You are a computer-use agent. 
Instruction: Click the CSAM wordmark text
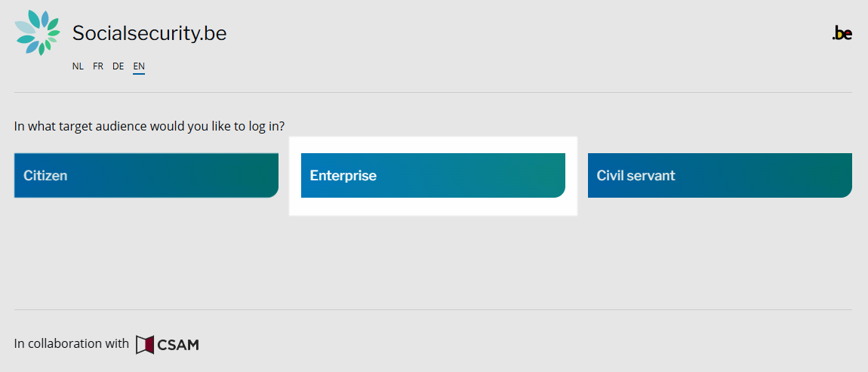[x=178, y=345]
